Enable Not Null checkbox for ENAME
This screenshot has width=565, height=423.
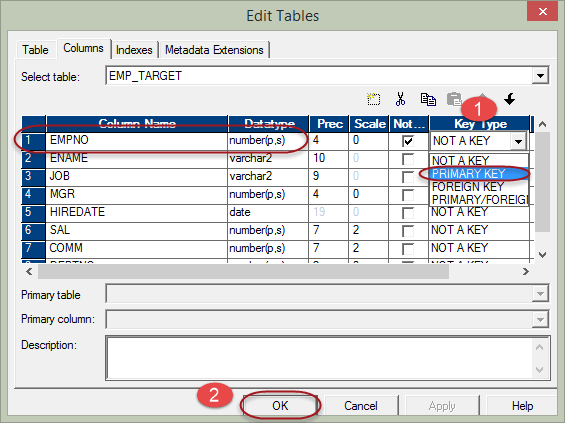(408, 159)
